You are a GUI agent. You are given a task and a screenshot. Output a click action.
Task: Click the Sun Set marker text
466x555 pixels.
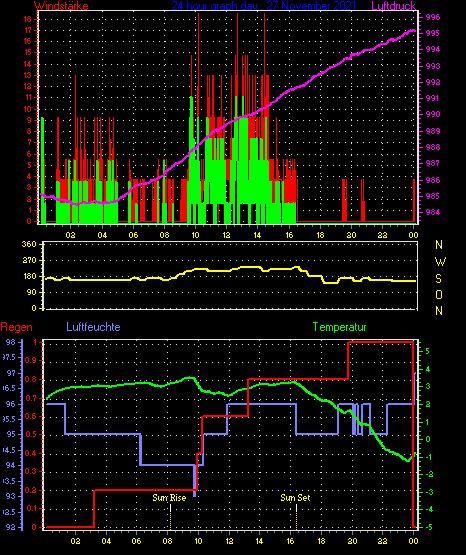pyautogui.click(x=295, y=498)
